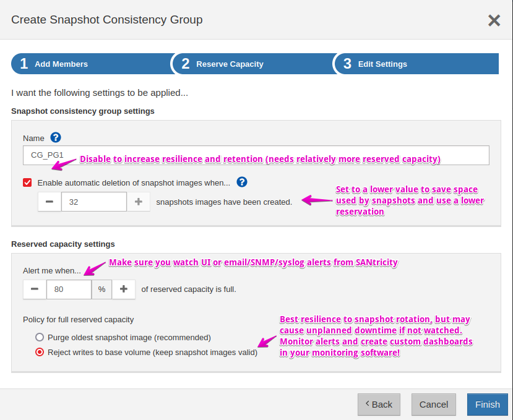Click 'Reserved capacity settings' heading
This screenshot has height=420, width=513.
63,244
